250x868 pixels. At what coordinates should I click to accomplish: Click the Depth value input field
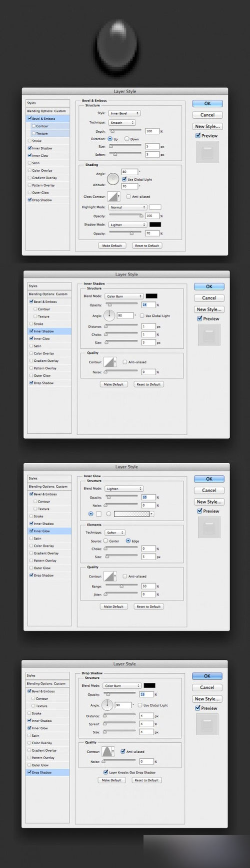click(152, 131)
